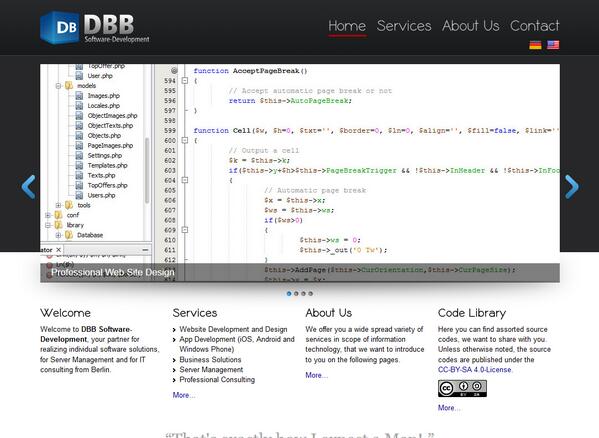Screen dimensions: 599x438
Task: Select the second slider pagination dot
Action: [296, 294]
